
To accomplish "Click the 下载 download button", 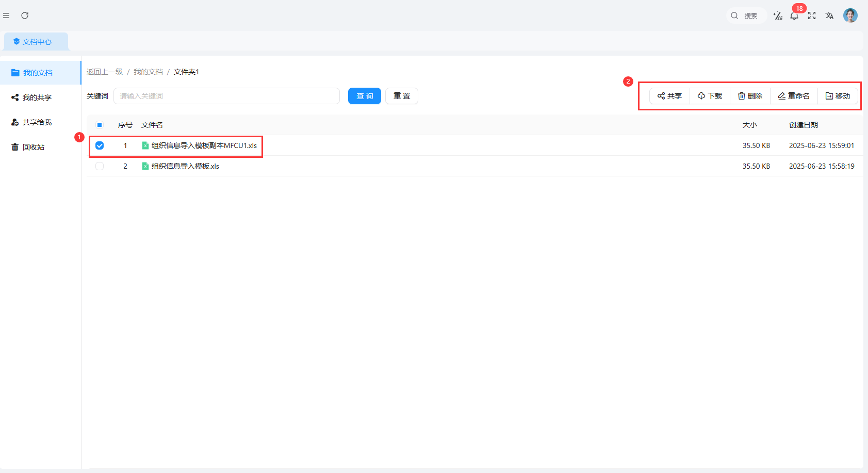I will (x=710, y=96).
